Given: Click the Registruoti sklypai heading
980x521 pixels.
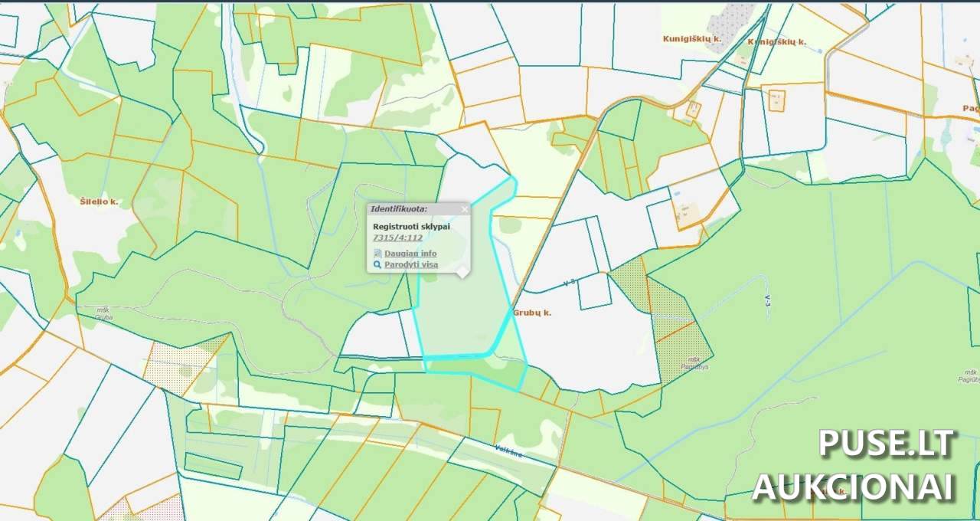Looking at the screenshot, I should (411, 227).
